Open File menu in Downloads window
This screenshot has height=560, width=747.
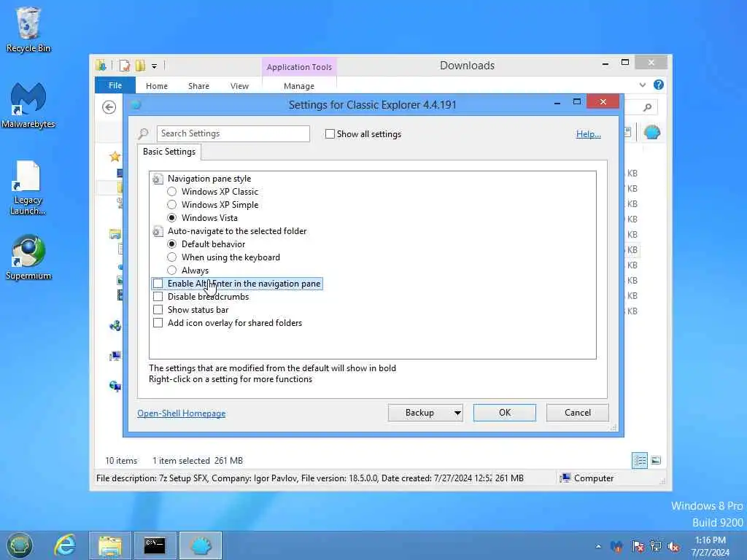click(x=115, y=86)
